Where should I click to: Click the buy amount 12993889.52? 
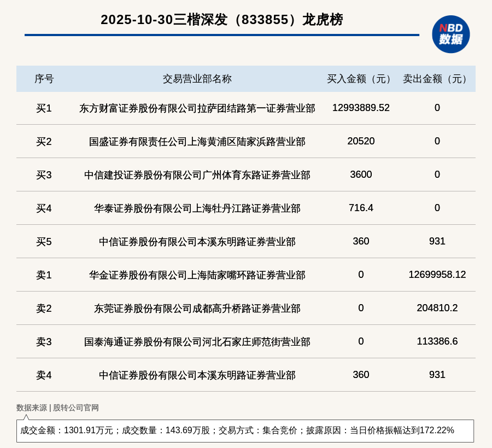(361, 108)
